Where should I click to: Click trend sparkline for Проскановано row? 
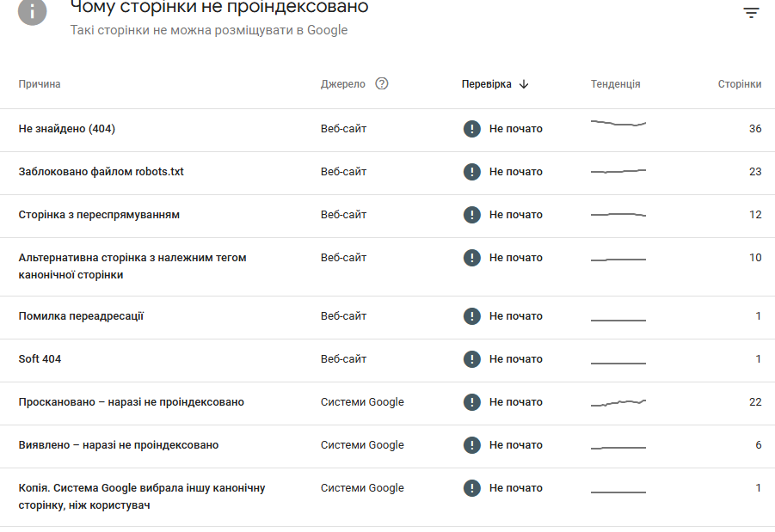[x=618, y=402]
